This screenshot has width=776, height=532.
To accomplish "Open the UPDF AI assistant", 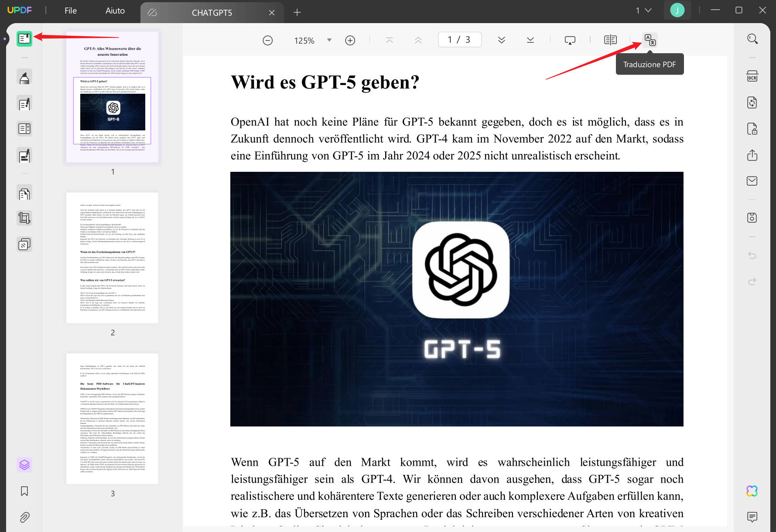I will 752,491.
